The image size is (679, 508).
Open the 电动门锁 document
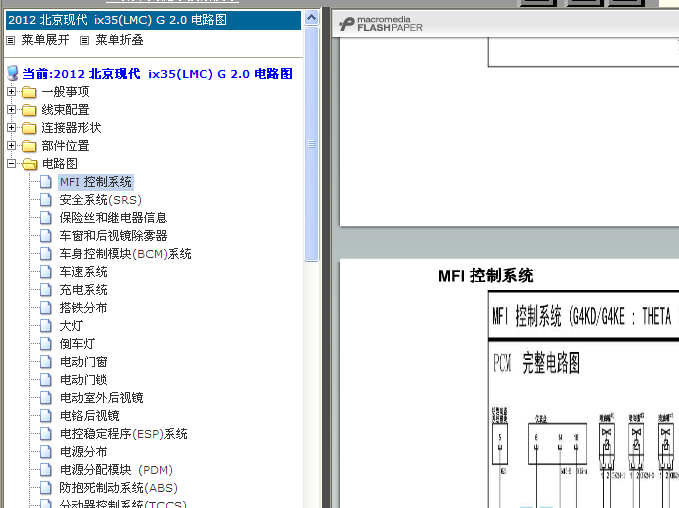pyautogui.click(x=84, y=380)
